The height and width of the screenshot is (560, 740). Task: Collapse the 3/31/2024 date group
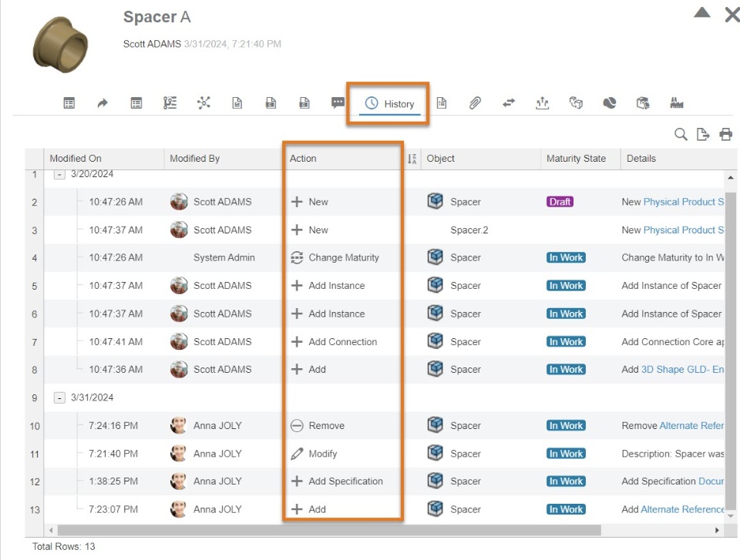[x=59, y=397]
